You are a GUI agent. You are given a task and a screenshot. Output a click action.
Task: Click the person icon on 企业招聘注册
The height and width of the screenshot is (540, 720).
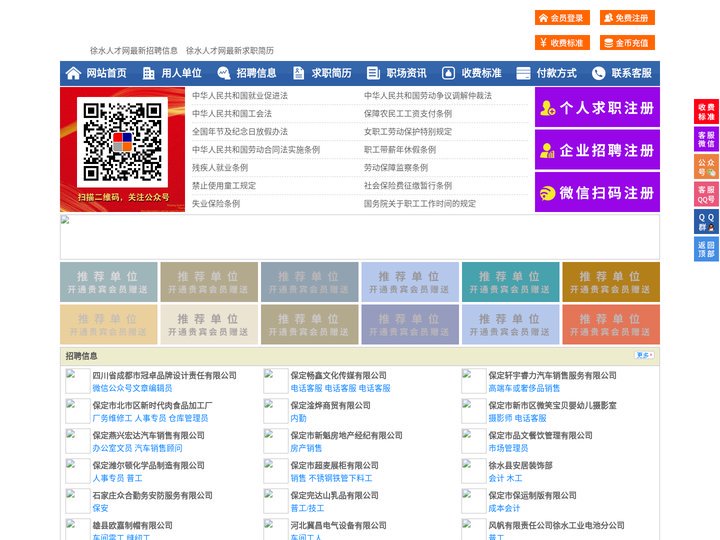(x=547, y=150)
